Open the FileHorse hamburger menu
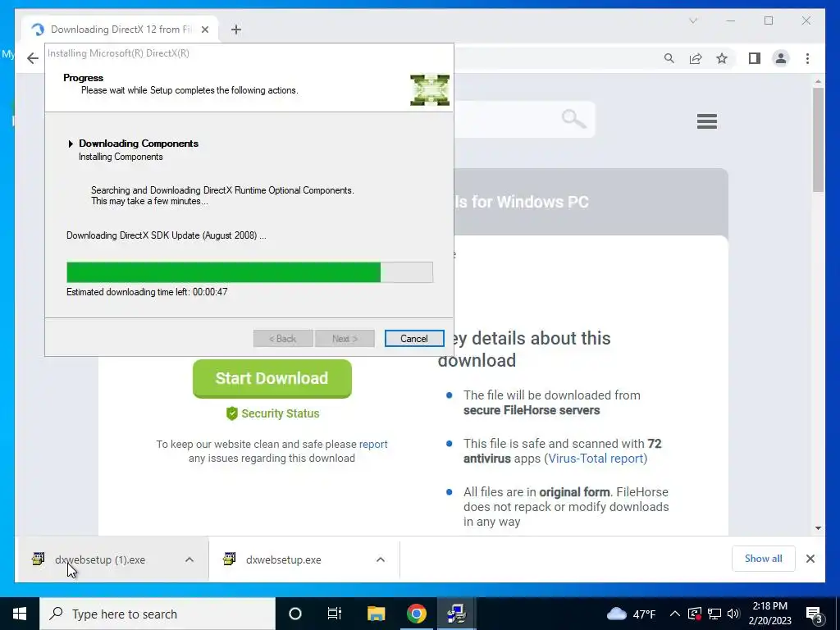The height and width of the screenshot is (630, 840). (707, 121)
